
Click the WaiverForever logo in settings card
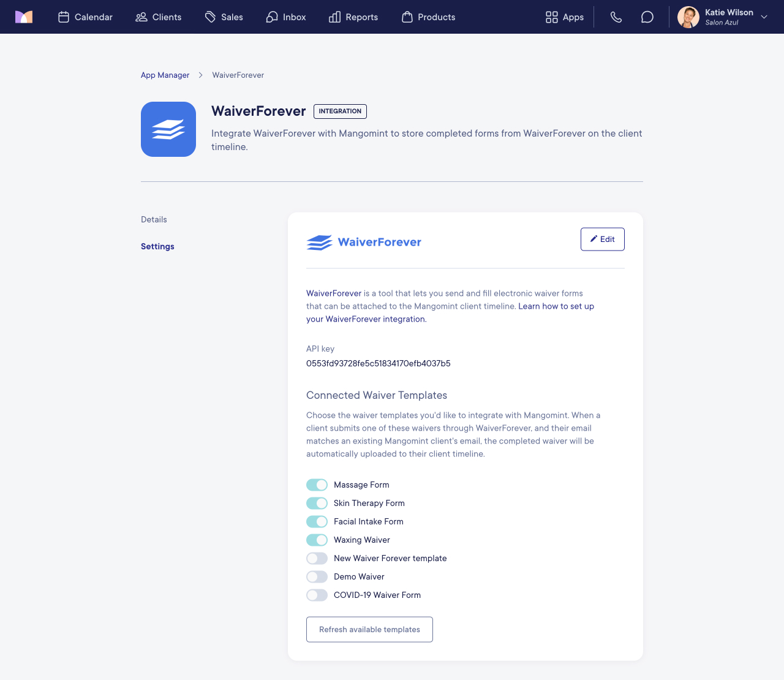[364, 242]
